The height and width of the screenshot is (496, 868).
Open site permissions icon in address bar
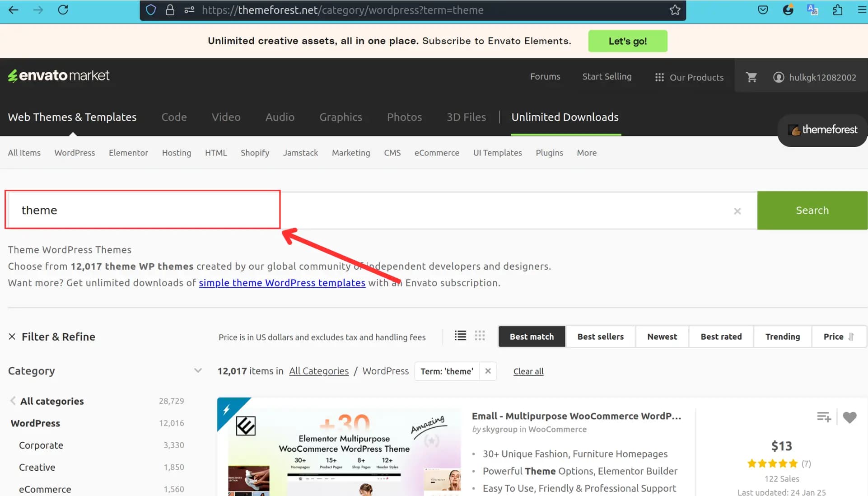click(x=189, y=10)
